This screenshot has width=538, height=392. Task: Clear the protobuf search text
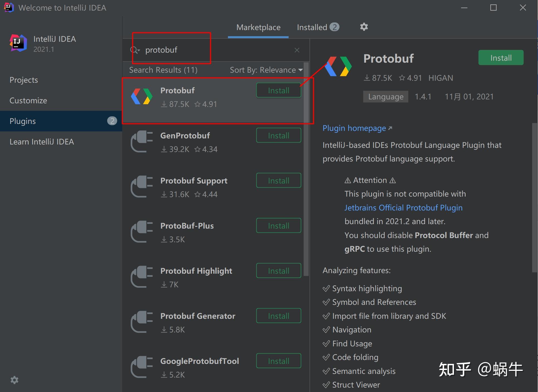click(297, 50)
